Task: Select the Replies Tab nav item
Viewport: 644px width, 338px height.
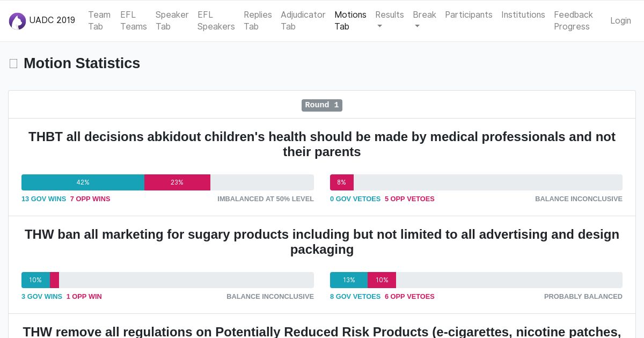Action: pyautogui.click(x=258, y=20)
